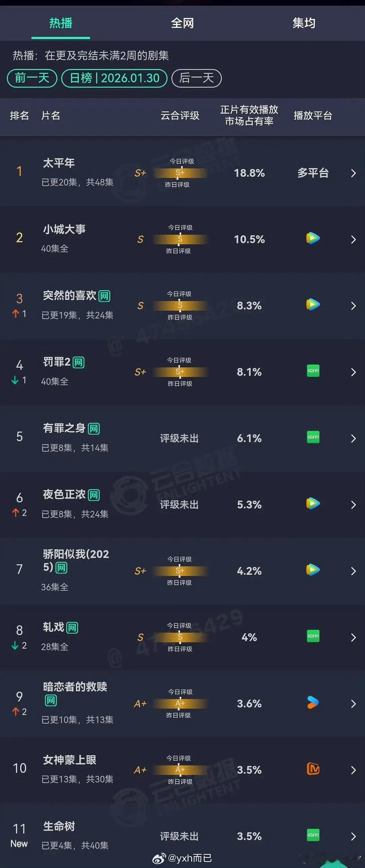Click 多平台 label in 太平年 row
The width and height of the screenshot is (365, 868).
click(313, 173)
